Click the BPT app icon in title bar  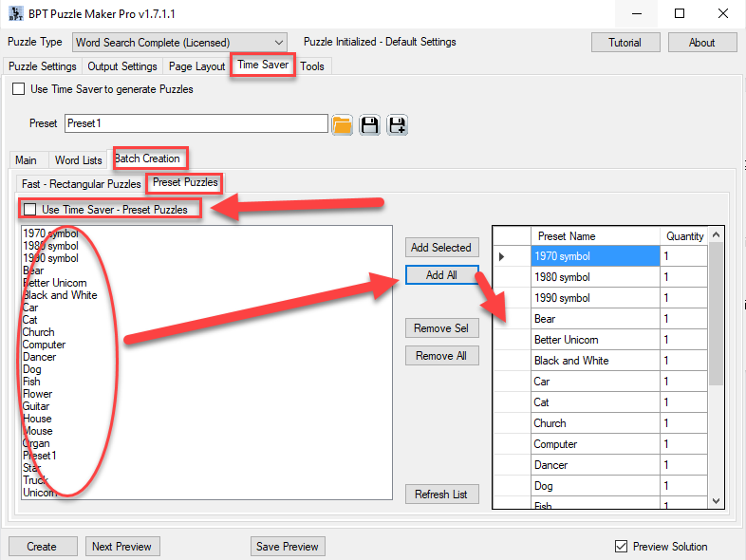click(14, 14)
